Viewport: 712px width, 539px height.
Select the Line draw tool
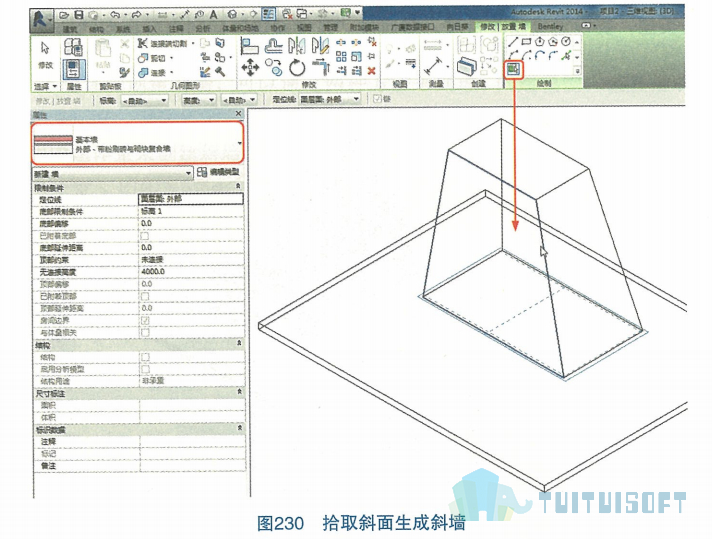pos(513,42)
